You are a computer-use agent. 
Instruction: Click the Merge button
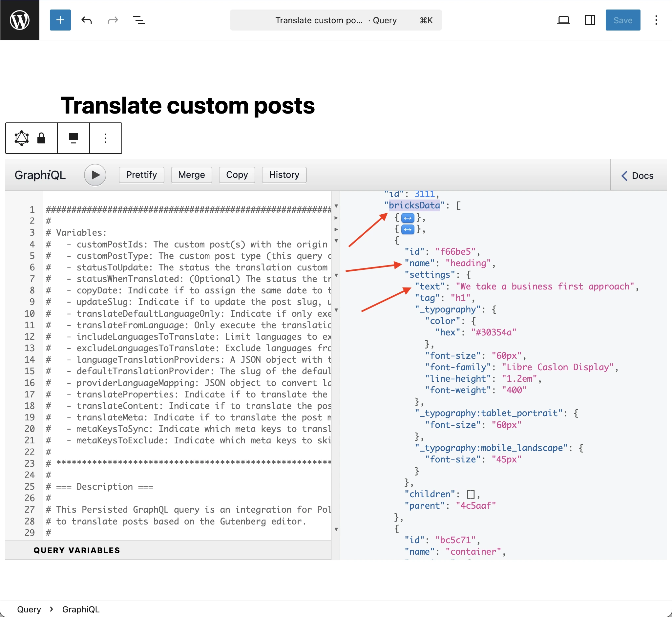[x=191, y=175]
